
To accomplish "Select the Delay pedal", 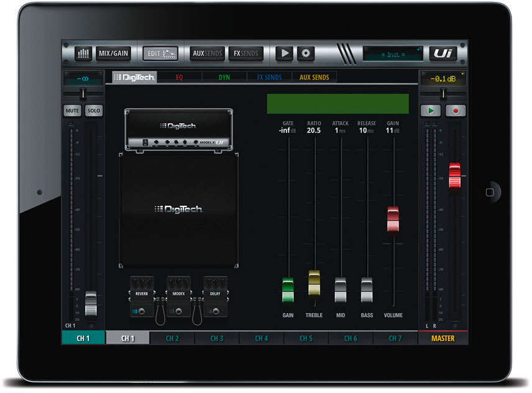I will coord(215,297).
